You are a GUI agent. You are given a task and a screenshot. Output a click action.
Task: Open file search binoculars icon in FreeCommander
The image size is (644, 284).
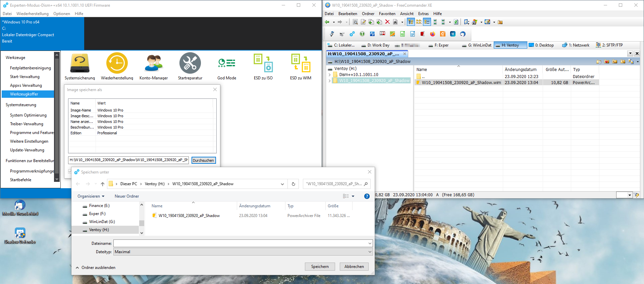[395, 22]
